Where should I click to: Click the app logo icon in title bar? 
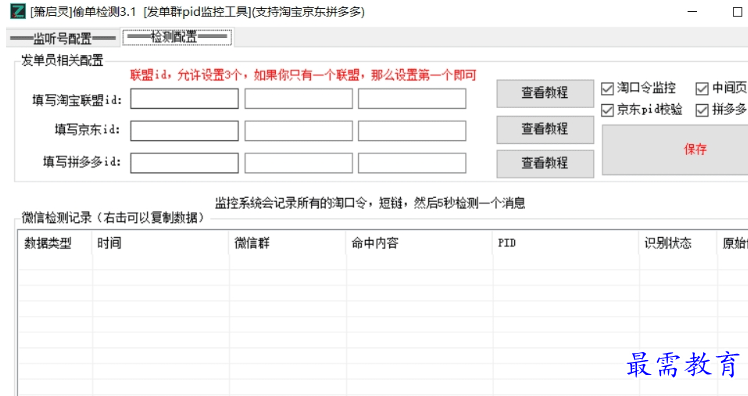18,11
